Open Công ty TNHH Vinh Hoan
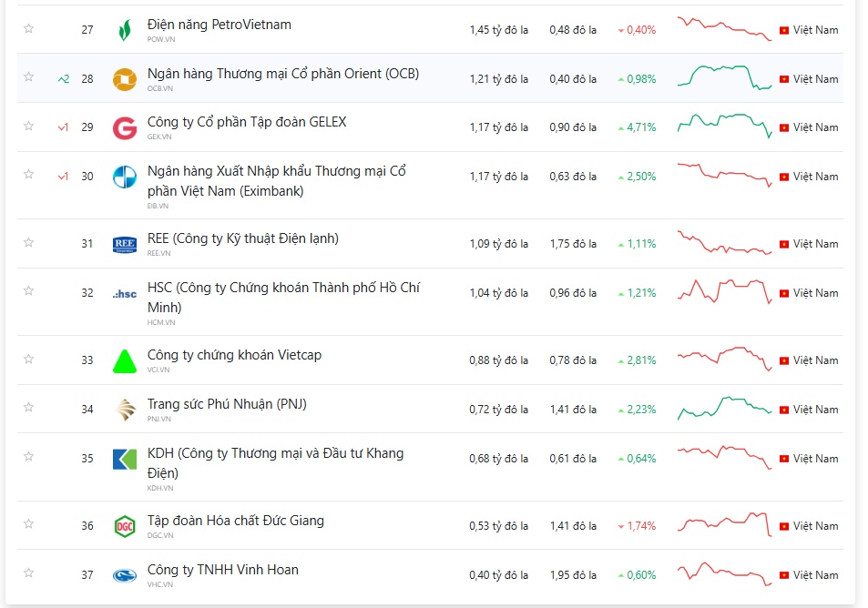 [222, 570]
